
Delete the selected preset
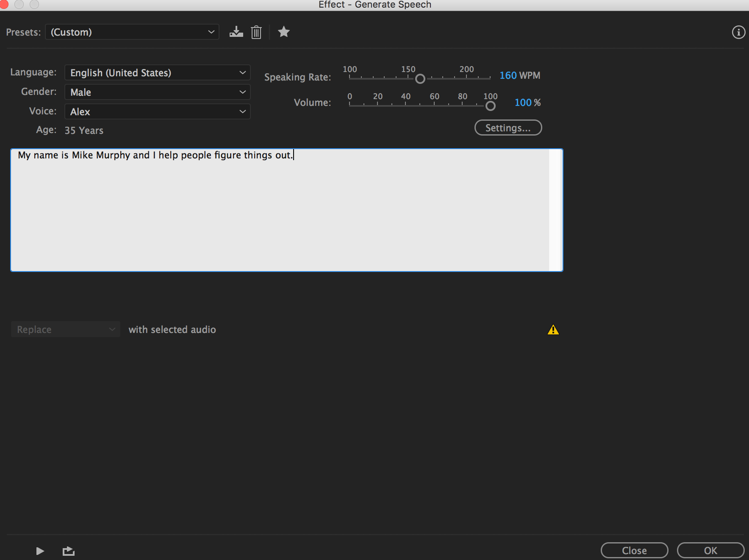256,32
